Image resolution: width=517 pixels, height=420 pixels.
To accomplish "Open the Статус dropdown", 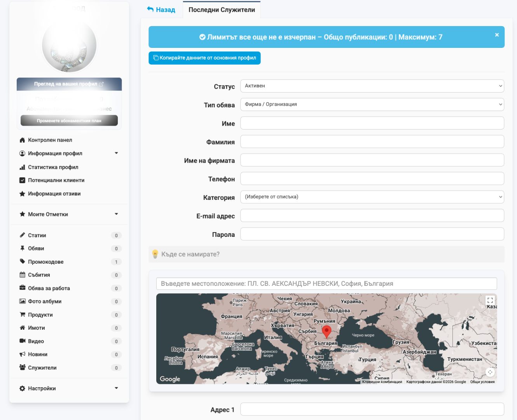I will click(372, 86).
